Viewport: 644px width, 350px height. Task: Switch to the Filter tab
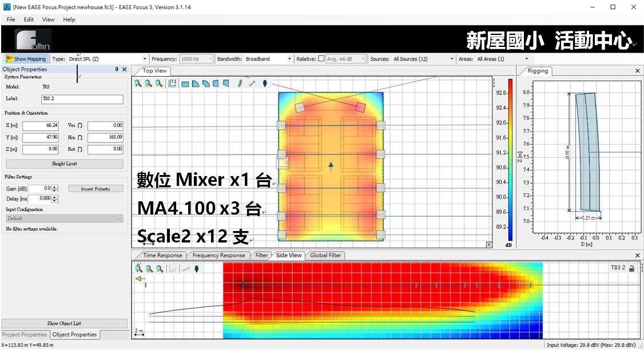point(261,255)
